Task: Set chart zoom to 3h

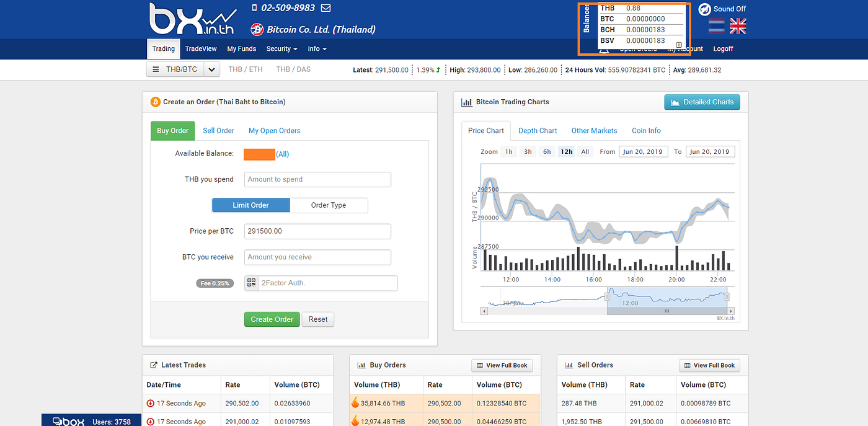Action: coord(528,151)
